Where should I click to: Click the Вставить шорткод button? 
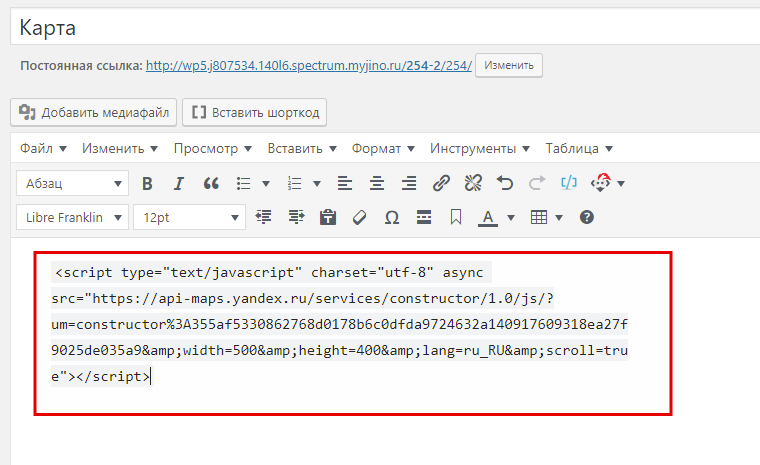point(254,112)
